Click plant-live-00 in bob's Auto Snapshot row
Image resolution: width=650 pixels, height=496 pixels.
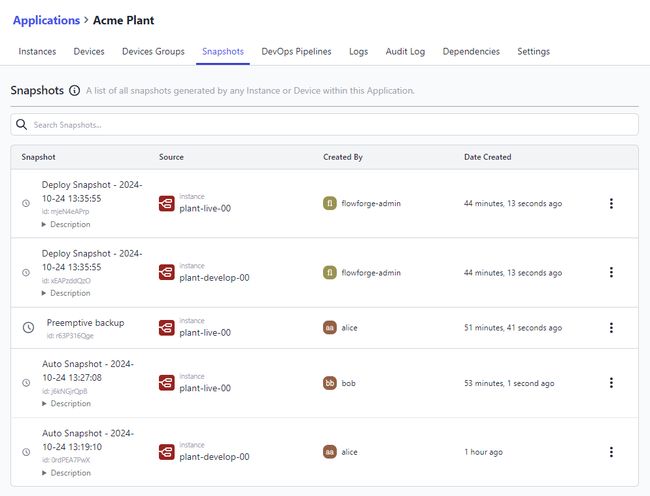pos(205,388)
